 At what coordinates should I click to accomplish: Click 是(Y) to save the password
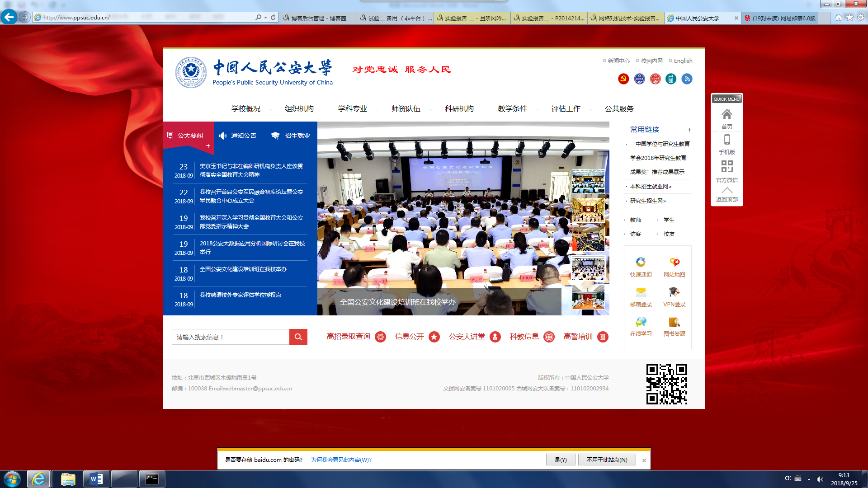coord(560,460)
